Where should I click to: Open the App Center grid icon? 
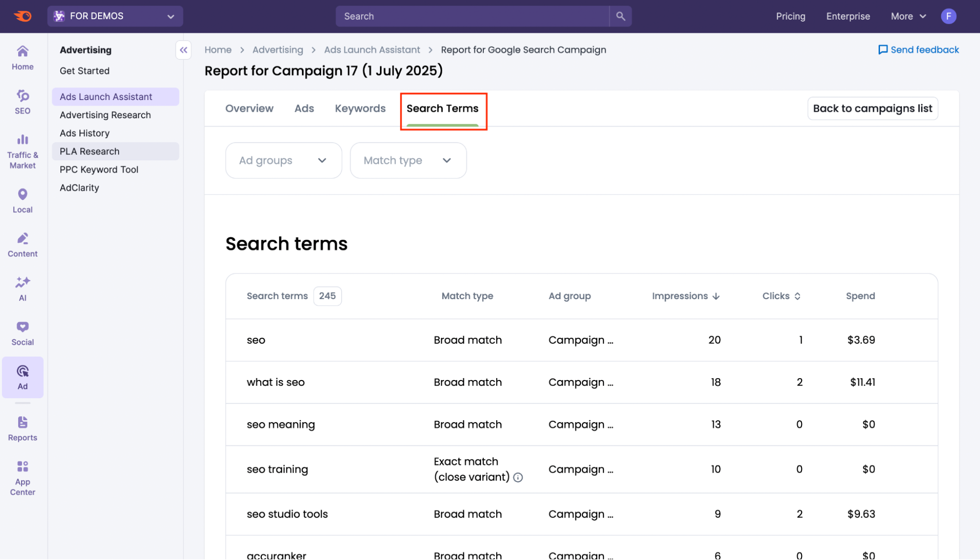[23, 478]
